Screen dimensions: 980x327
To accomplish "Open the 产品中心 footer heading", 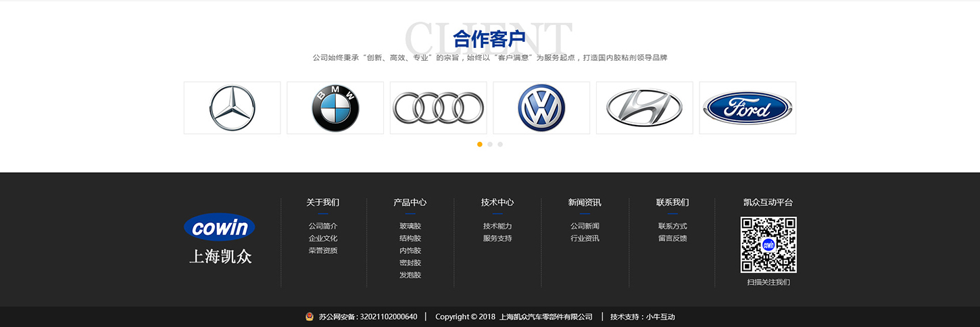I will pyautogui.click(x=410, y=202).
